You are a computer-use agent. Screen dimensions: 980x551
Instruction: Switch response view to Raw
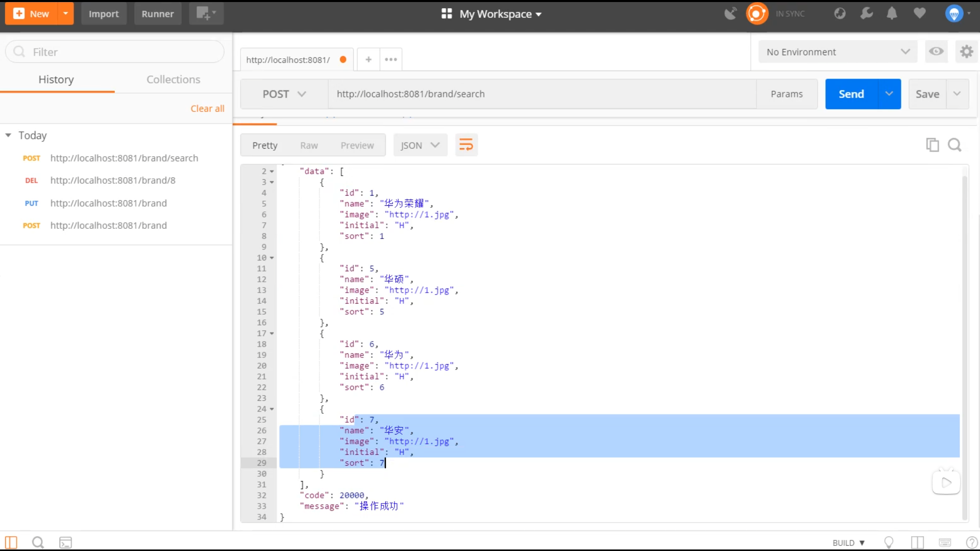(309, 146)
